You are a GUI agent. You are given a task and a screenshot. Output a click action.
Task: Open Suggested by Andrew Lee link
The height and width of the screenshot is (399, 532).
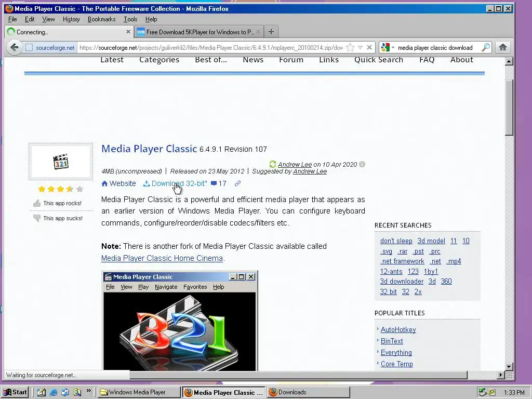click(310, 171)
